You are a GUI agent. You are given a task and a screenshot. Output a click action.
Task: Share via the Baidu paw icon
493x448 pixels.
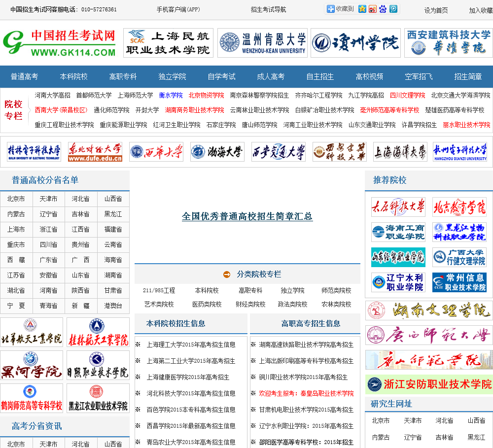pos(383,9)
